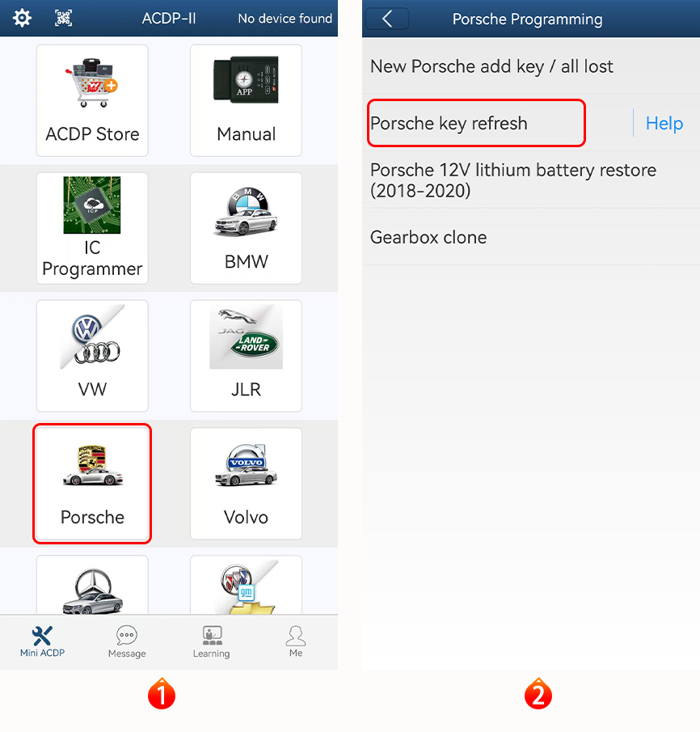Open the settings gear icon
The height and width of the screenshot is (732, 700).
[x=22, y=19]
